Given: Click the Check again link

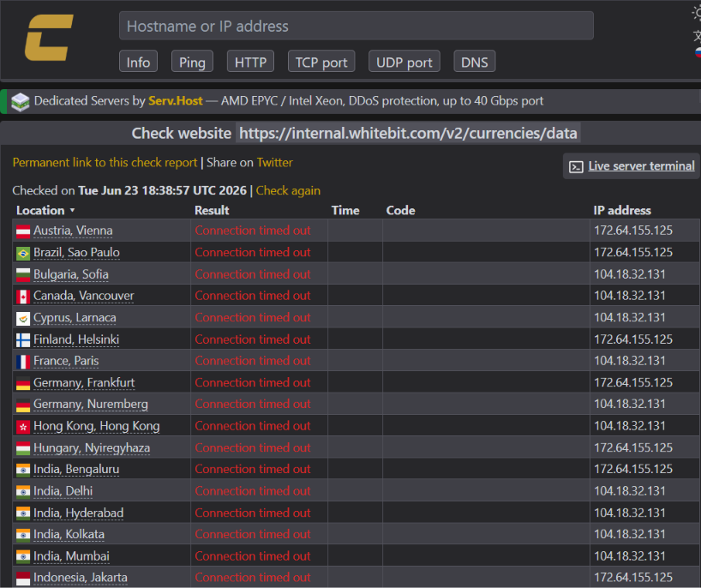Looking at the screenshot, I should (288, 190).
